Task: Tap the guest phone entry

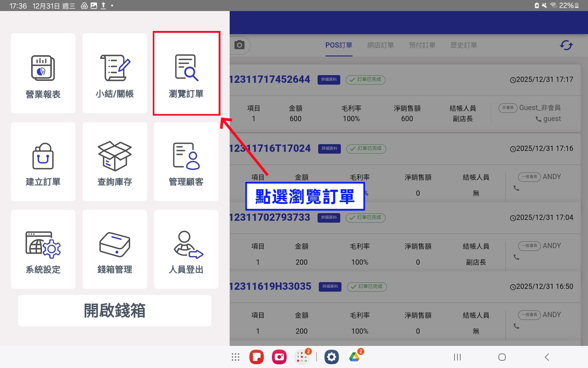Action: coord(548,119)
